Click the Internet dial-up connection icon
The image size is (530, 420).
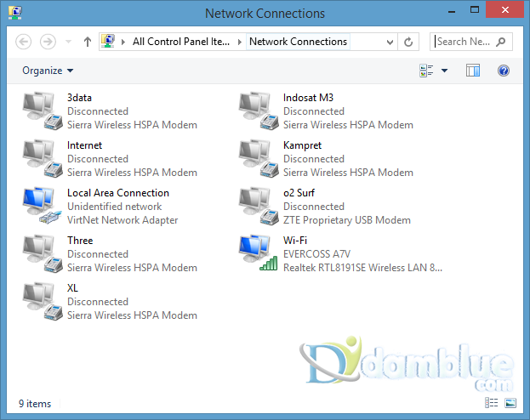click(43, 158)
